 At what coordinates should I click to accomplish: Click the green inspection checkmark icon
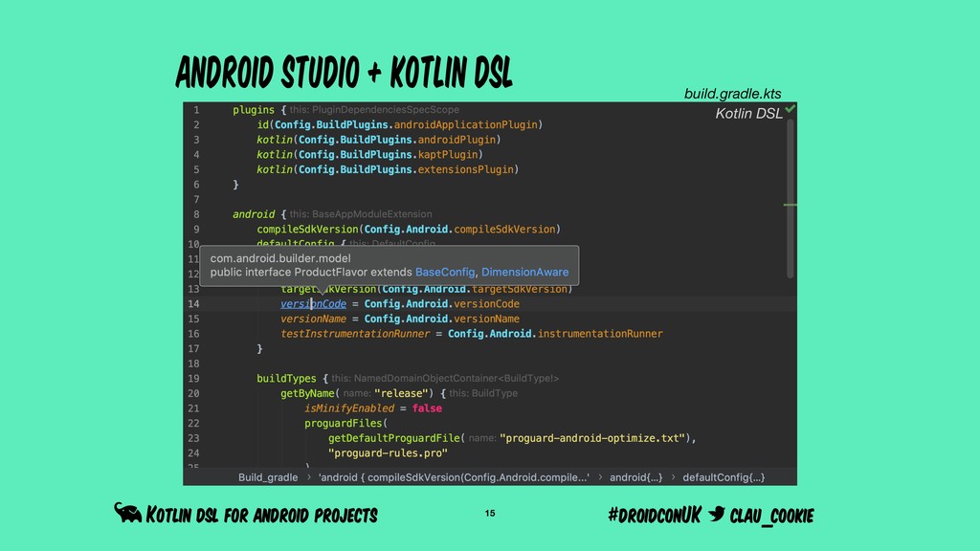791,109
